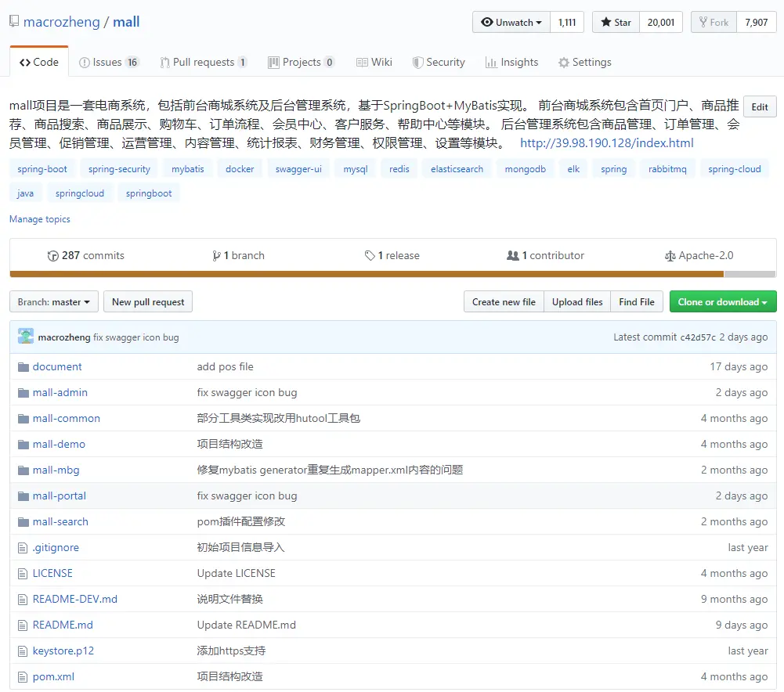
Task: Open the Unwatch dropdown
Action: [x=511, y=22]
